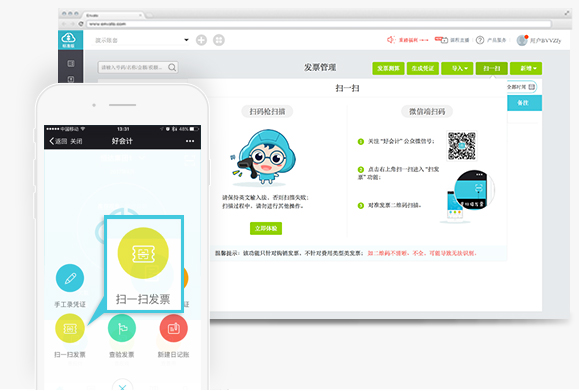Click the browser fullscreen arrows icon
This screenshot has width=579, height=391.
[x=567, y=13]
